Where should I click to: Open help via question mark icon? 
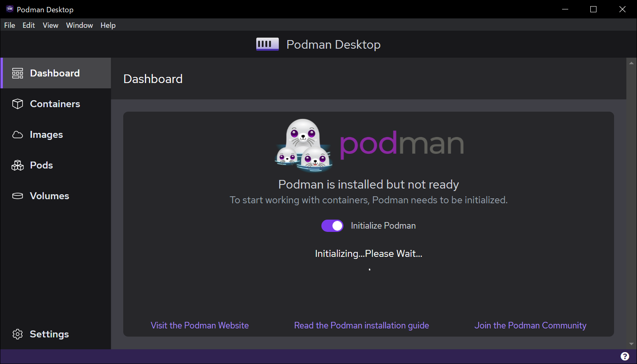625,356
